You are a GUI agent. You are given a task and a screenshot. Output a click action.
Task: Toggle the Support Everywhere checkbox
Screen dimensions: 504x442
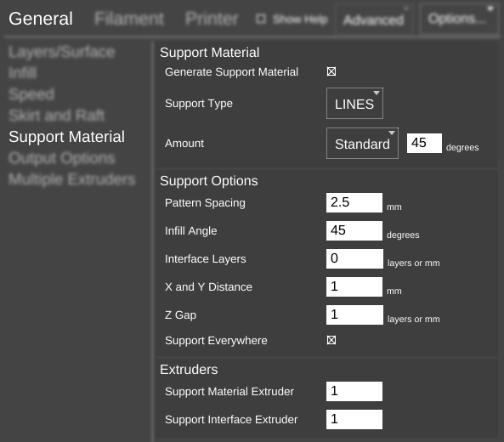[x=331, y=340]
